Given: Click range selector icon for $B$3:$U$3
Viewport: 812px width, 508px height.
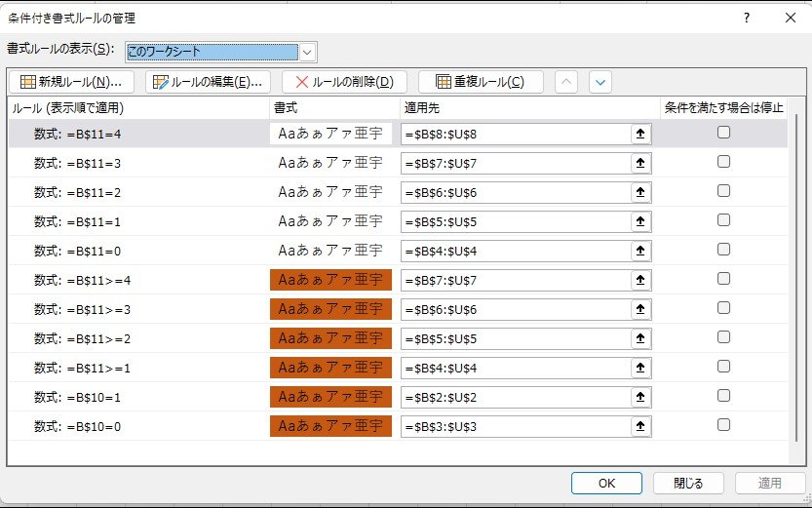Looking at the screenshot, I should pos(640,427).
